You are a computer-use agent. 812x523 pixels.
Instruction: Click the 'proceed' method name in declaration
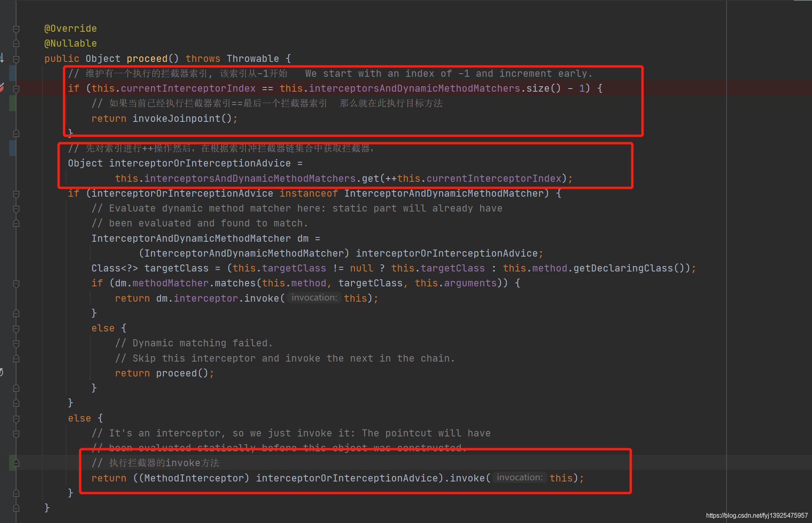click(x=147, y=59)
